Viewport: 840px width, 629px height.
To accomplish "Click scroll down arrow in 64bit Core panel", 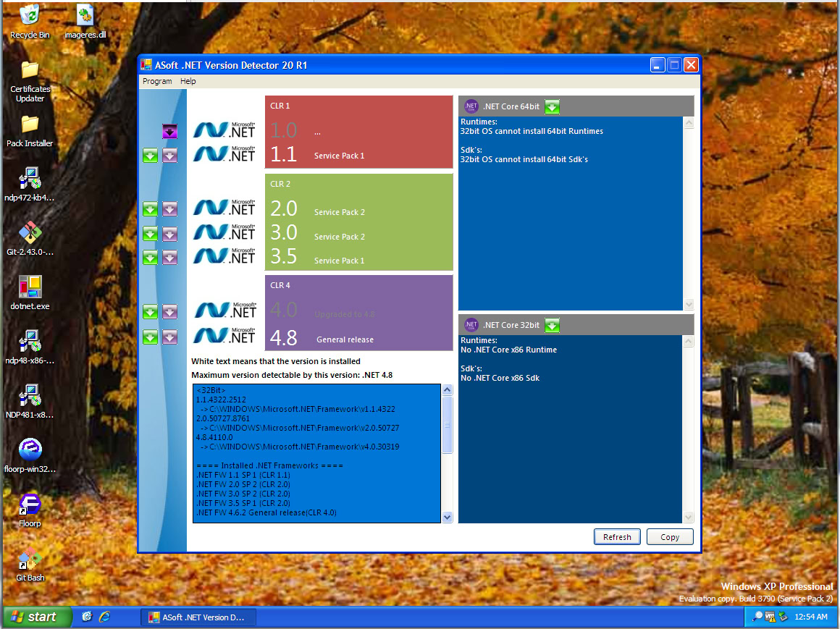I will coord(689,304).
